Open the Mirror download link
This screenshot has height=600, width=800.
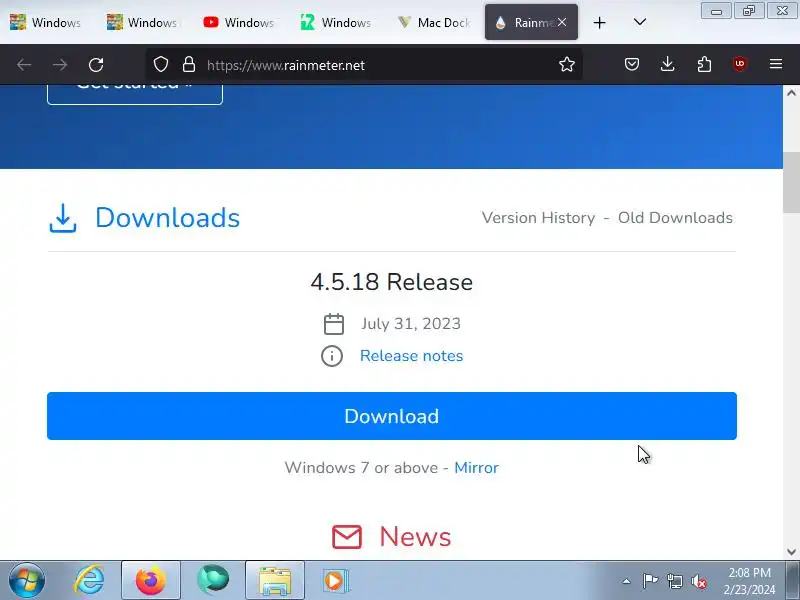click(476, 468)
